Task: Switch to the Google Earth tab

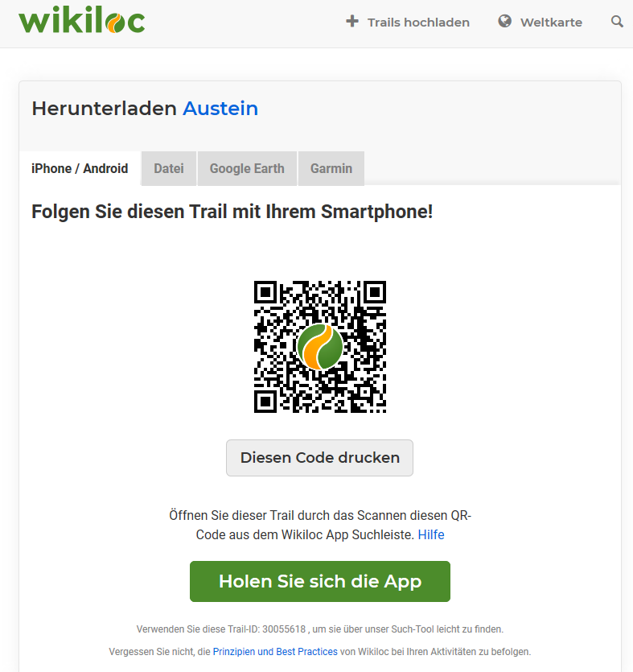Action: click(x=247, y=168)
